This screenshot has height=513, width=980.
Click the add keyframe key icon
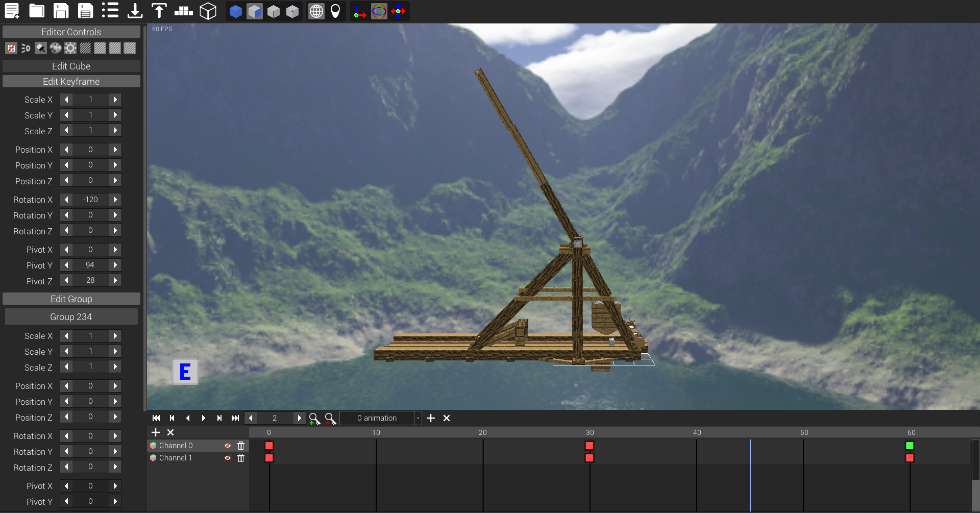314,419
